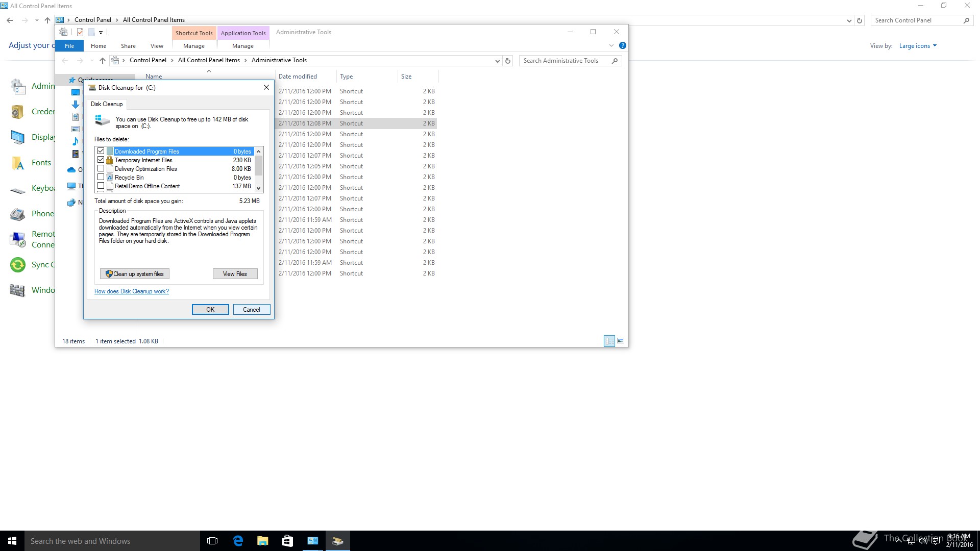The width and height of the screenshot is (980, 551).
Task: Launch Microsoft Edge from taskbar
Action: click(x=238, y=541)
